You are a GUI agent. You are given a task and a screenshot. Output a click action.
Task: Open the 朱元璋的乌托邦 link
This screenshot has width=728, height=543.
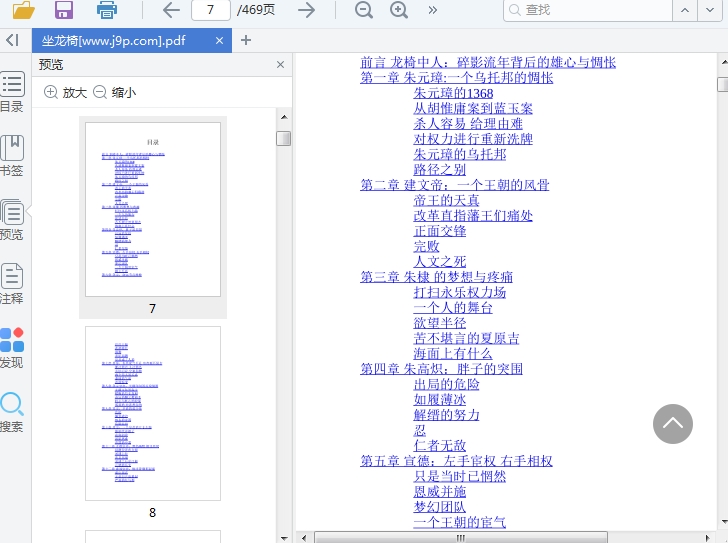[460, 154]
